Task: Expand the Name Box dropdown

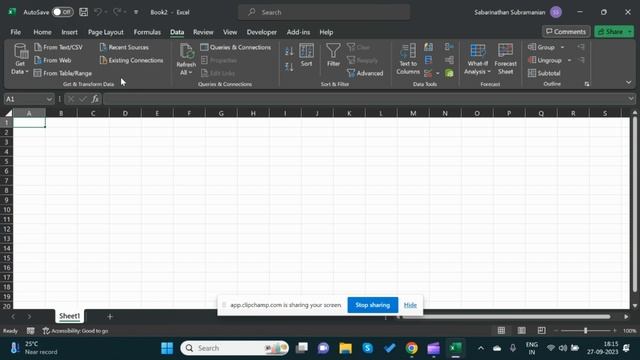Action: [49, 99]
